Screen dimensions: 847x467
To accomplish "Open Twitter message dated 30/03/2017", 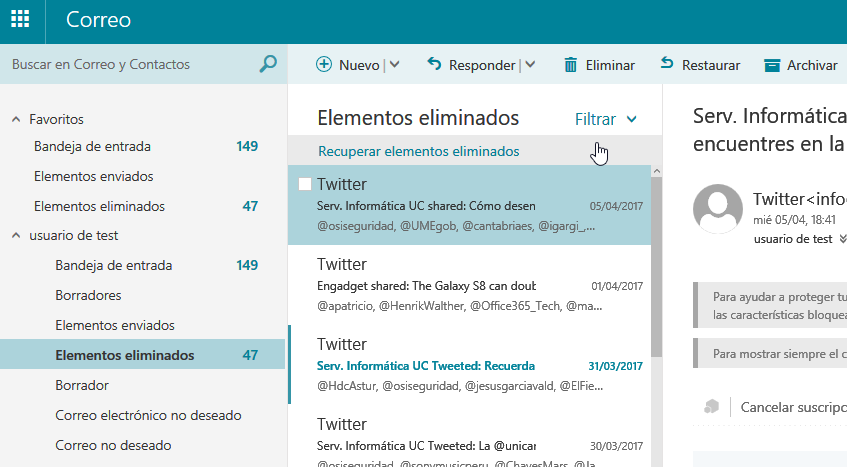I will [x=469, y=436].
